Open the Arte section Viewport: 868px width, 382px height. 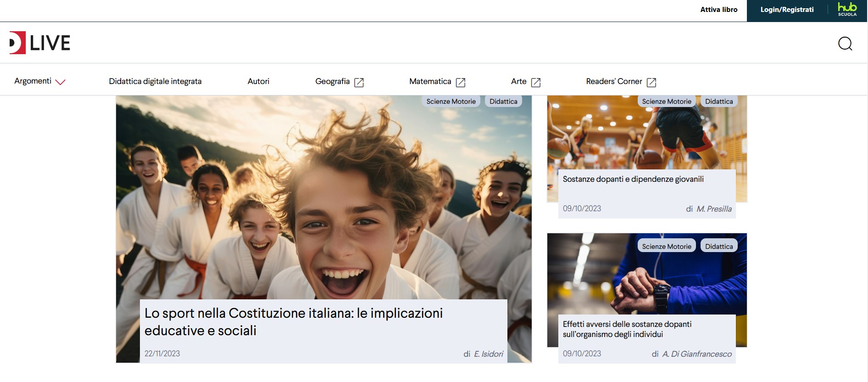click(x=519, y=81)
